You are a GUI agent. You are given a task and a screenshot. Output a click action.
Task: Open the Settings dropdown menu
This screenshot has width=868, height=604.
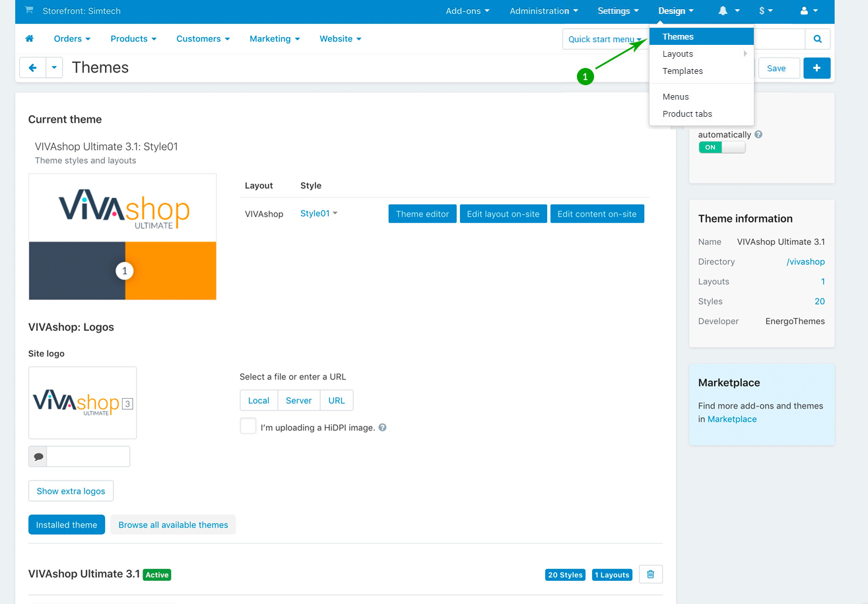[618, 11]
